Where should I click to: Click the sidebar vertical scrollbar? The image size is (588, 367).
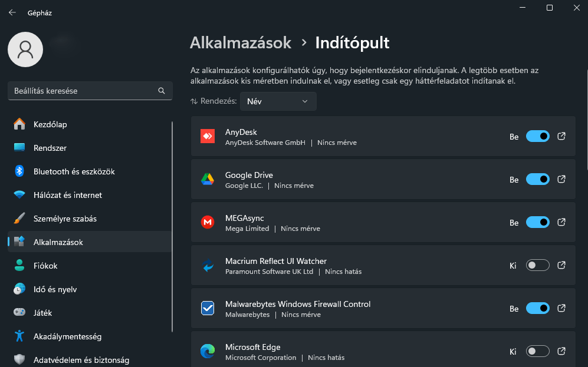tap(172, 227)
